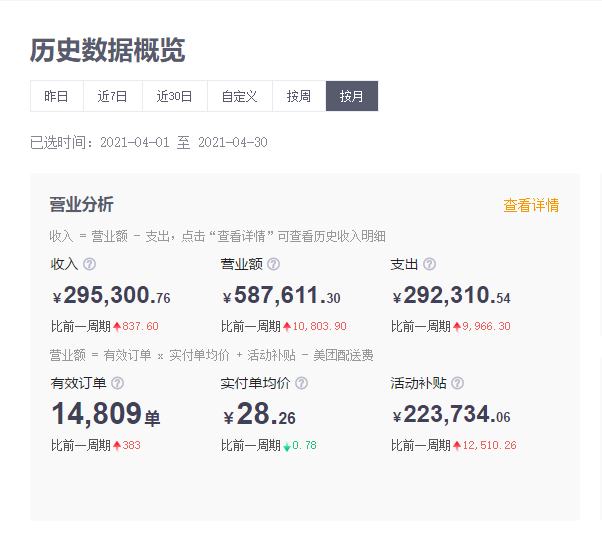Click the question mark beside 营业额
The height and width of the screenshot is (536, 602).
click(273, 264)
